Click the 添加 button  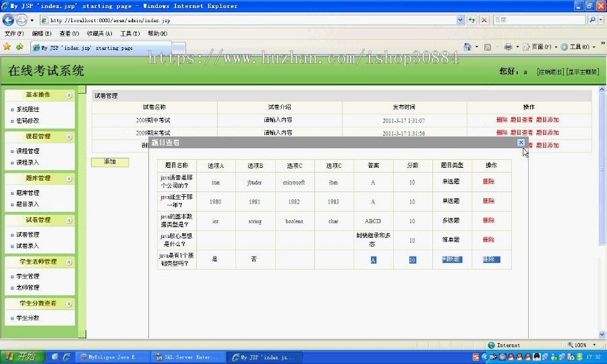[110, 162]
